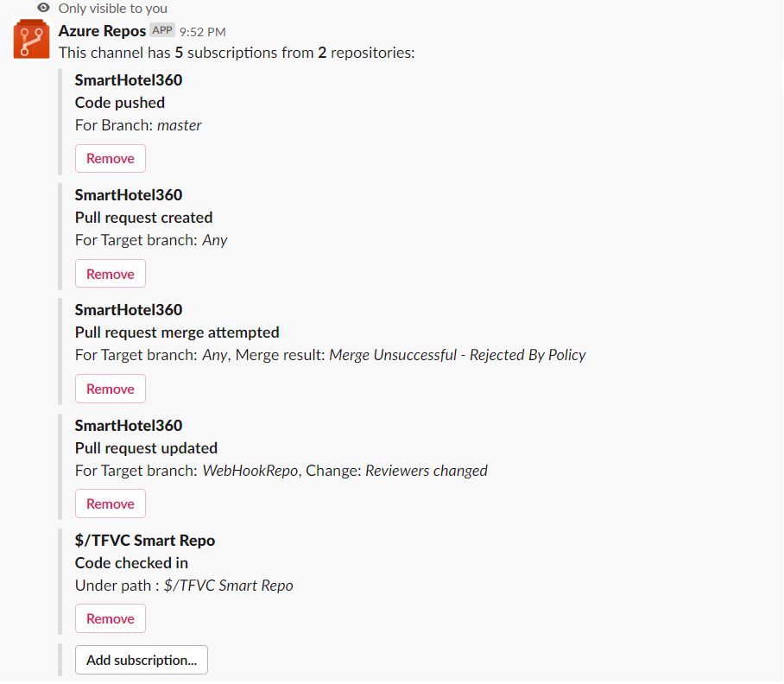This screenshot has width=784, height=684.
Task: Select the first SmartHotel360 repository title
Action: 128,79
